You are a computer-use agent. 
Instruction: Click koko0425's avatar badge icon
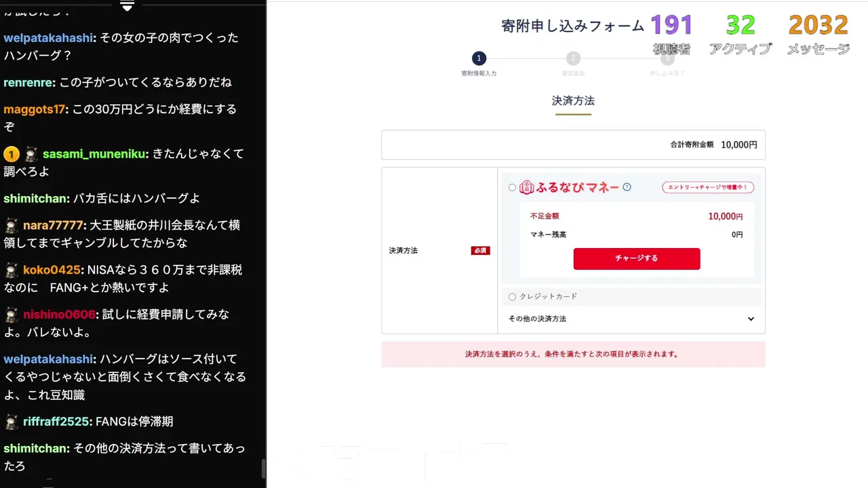point(12,270)
